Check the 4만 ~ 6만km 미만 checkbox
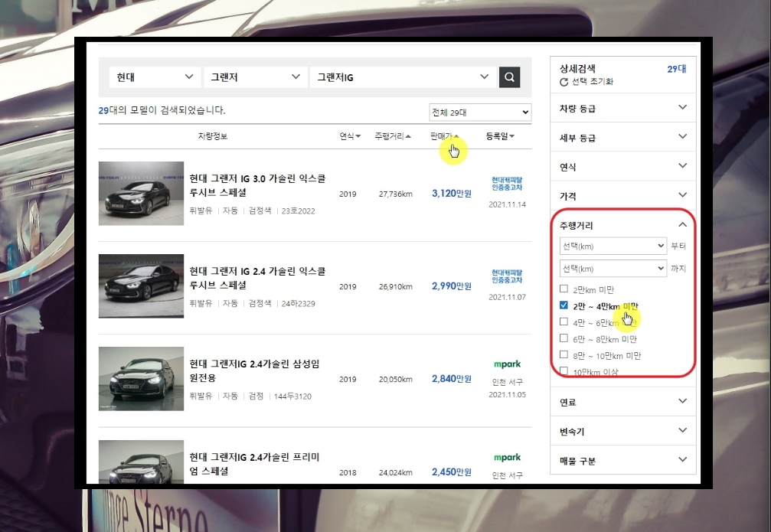The height and width of the screenshot is (532, 771). tap(564, 321)
